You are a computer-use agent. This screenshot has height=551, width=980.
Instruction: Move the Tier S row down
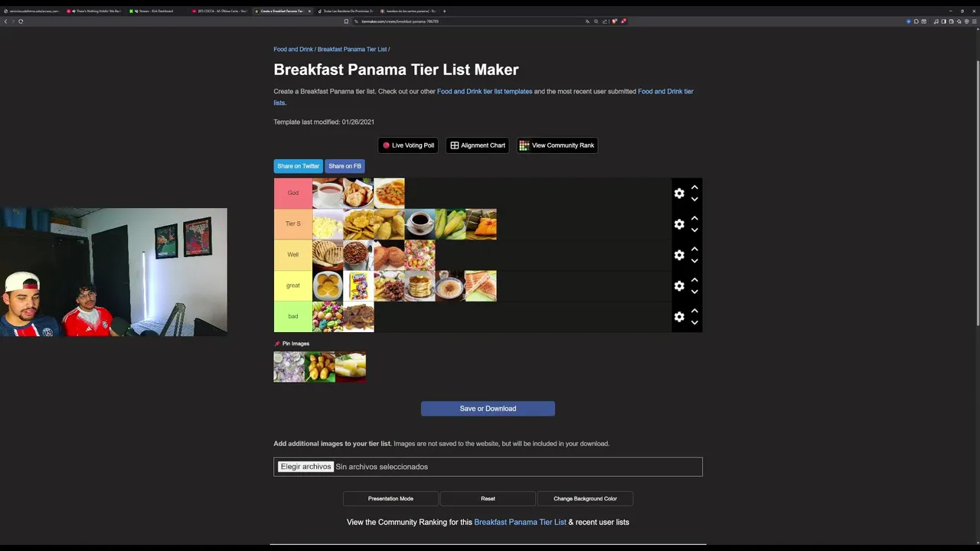[x=694, y=230]
